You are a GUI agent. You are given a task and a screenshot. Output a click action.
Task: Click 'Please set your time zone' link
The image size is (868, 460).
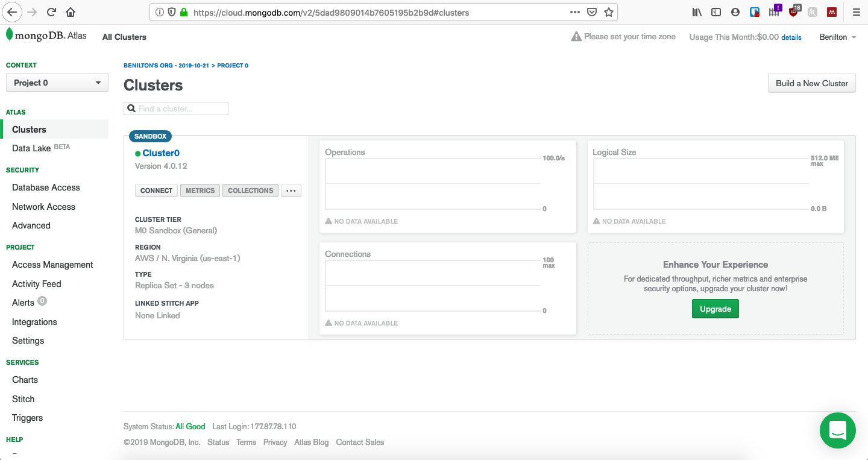(630, 37)
